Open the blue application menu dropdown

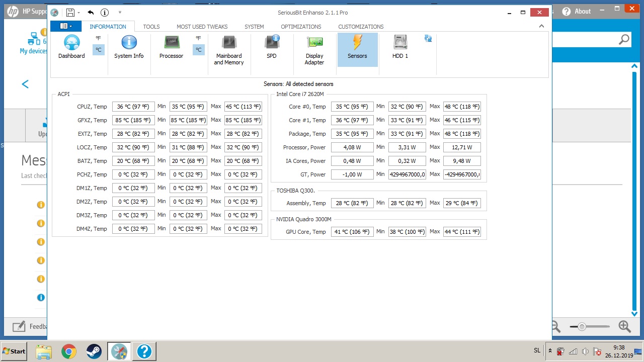point(66,26)
